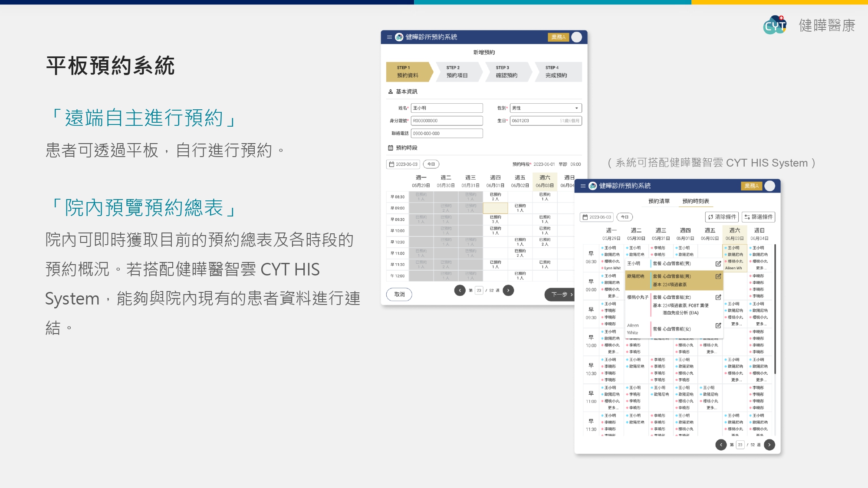This screenshot has height=488, width=868.
Task: Click 下一步 next-step button
Action: coord(560,295)
